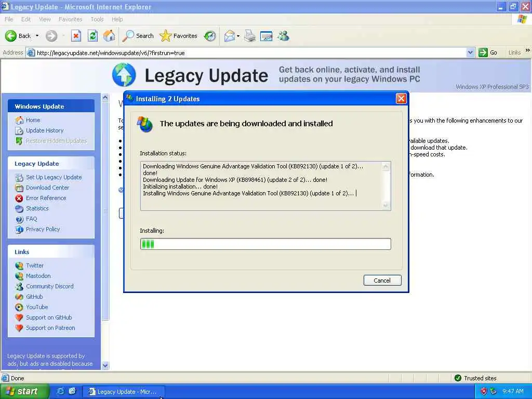
Task: Launch Internet Explorer from quick launch
Action: (x=61, y=391)
